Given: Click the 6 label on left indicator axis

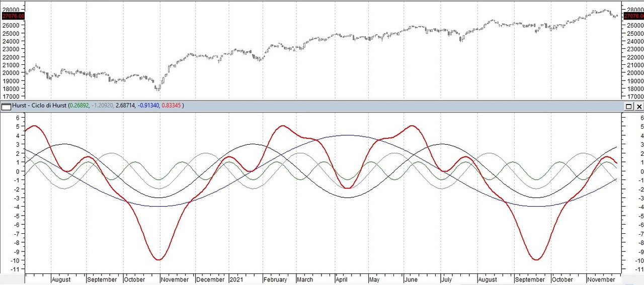Looking at the screenshot, I should pyautogui.click(x=17, y=118).
